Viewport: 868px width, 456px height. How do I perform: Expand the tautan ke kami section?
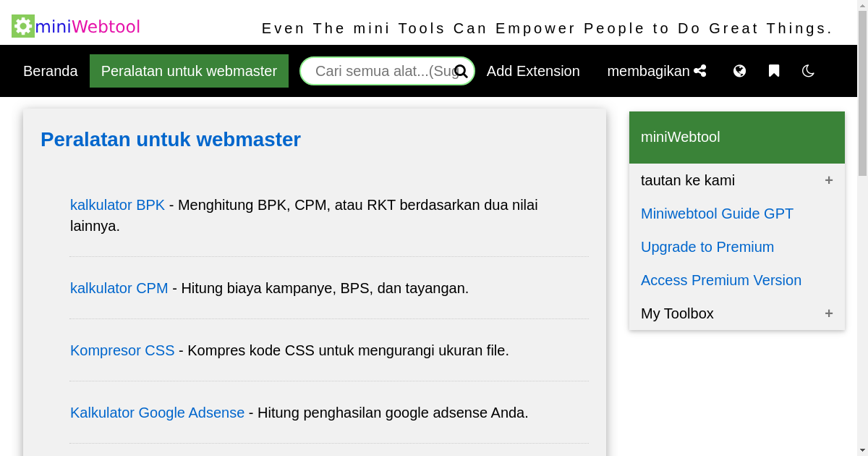[x=828, y=180]
